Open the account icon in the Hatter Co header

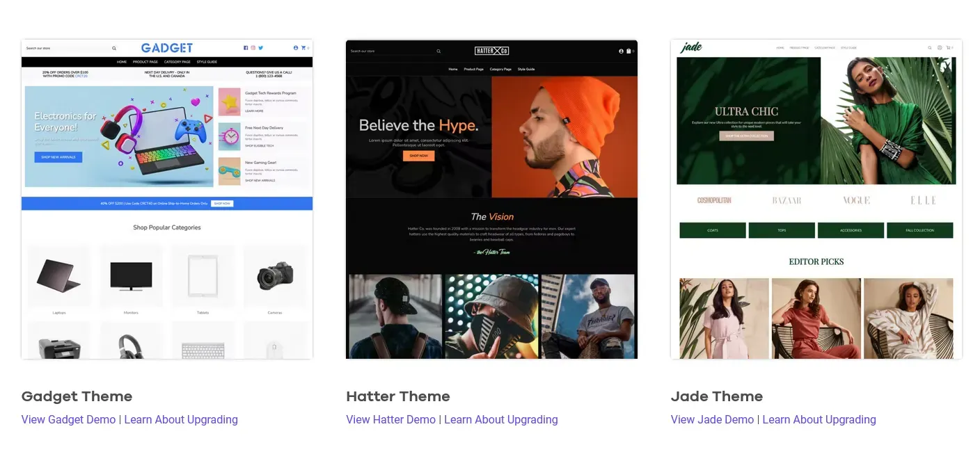click(x=621, y=51)
